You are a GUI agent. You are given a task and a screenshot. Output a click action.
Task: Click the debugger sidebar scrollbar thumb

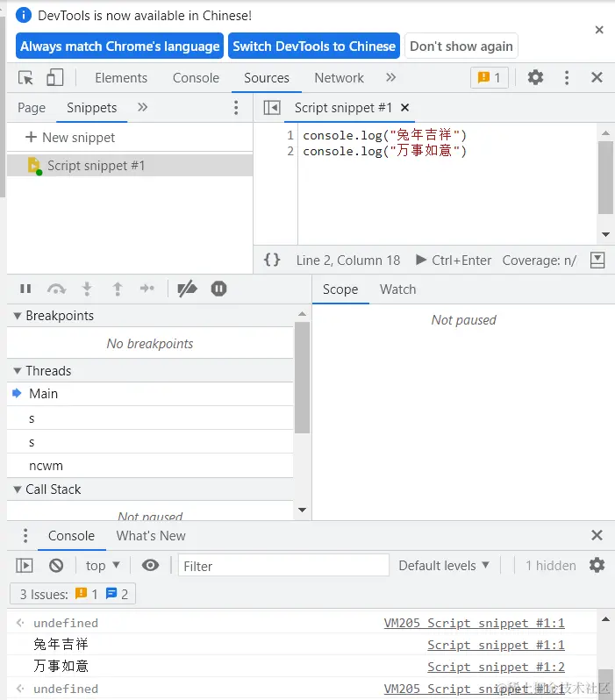point(303,378)
